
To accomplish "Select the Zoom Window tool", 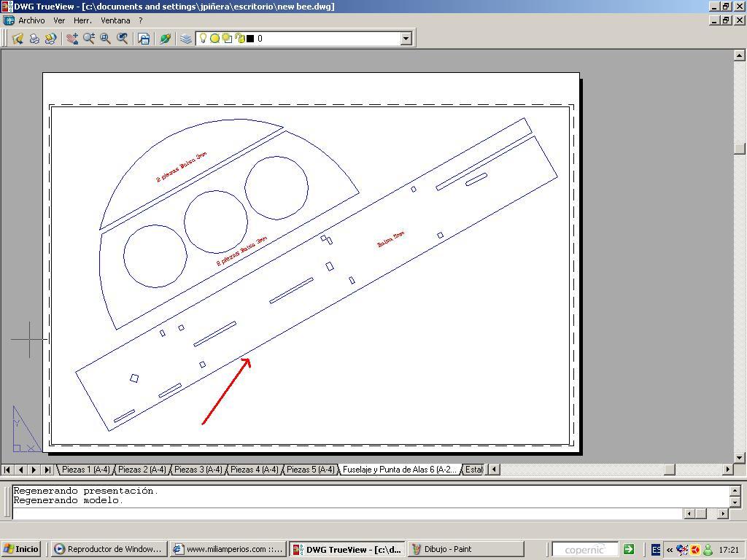I will [x=106, y=39].
